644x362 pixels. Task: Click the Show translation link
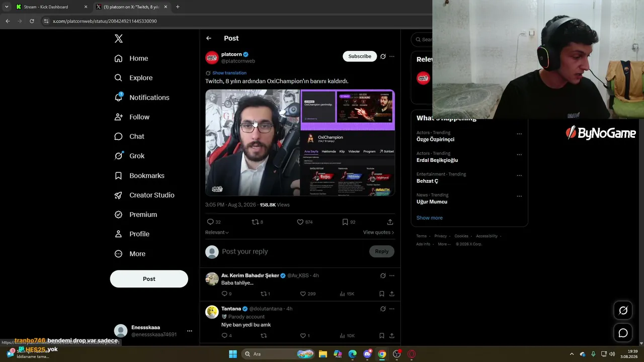229,73
